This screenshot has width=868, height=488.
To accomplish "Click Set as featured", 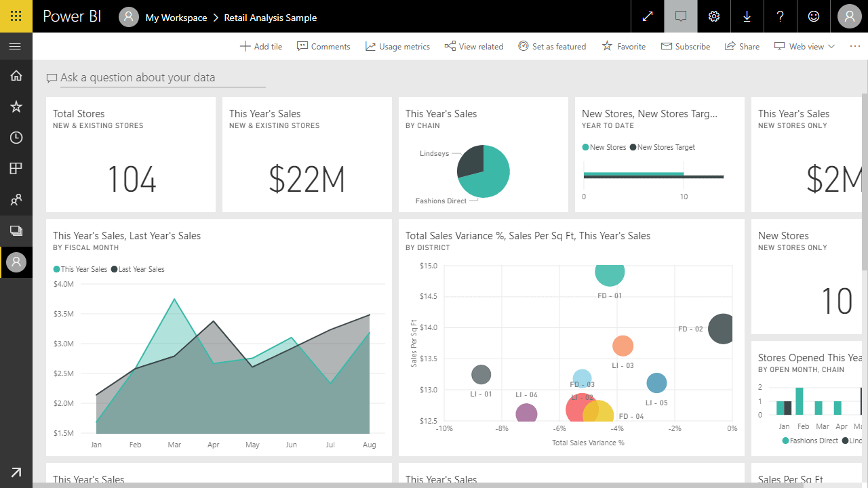I will (552, 47).
